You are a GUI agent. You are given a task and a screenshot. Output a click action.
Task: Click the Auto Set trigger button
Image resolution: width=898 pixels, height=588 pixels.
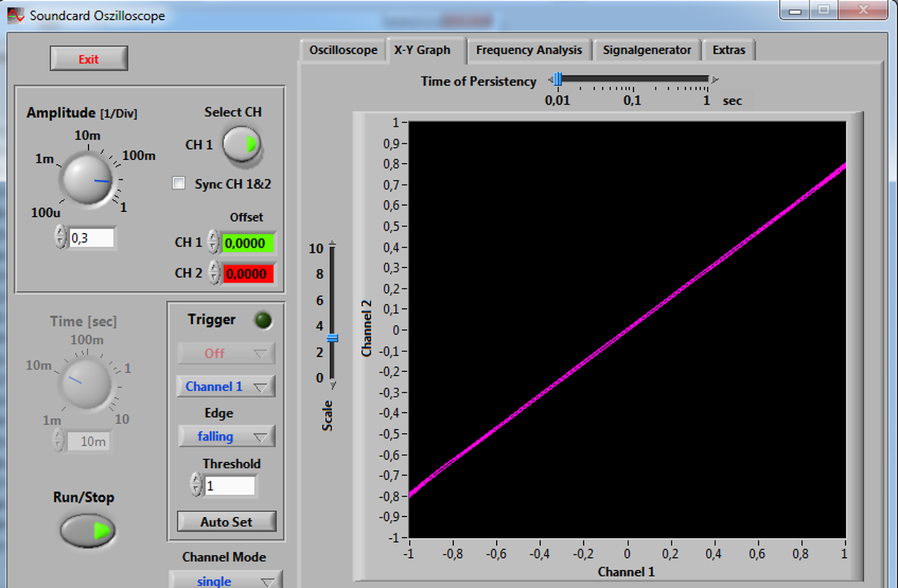tap(227, 521)
